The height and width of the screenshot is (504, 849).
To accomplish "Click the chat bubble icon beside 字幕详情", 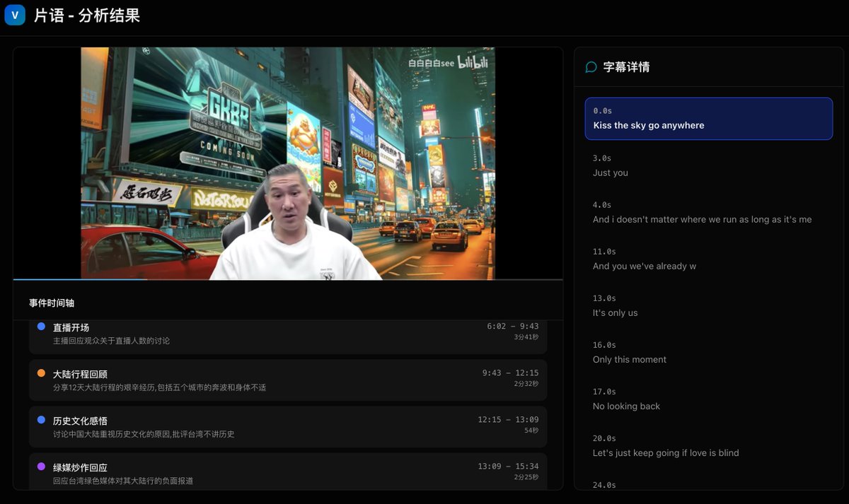I will click(x=591, y=67).
